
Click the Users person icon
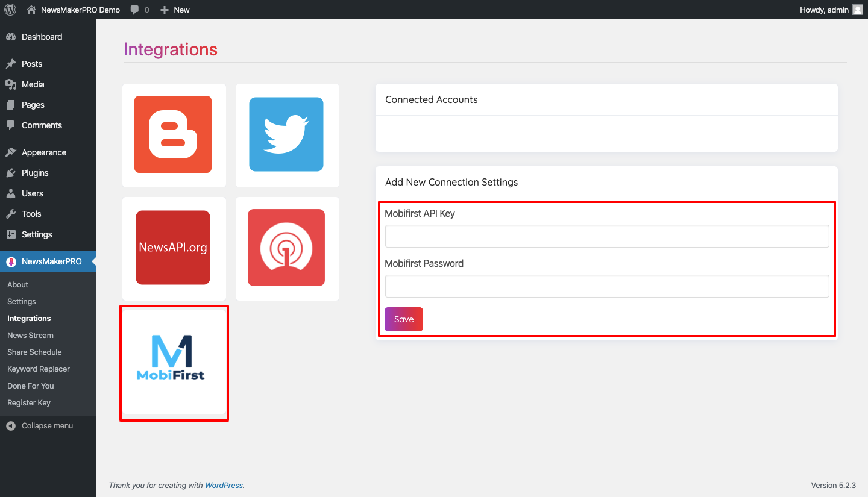coord(11,193)
